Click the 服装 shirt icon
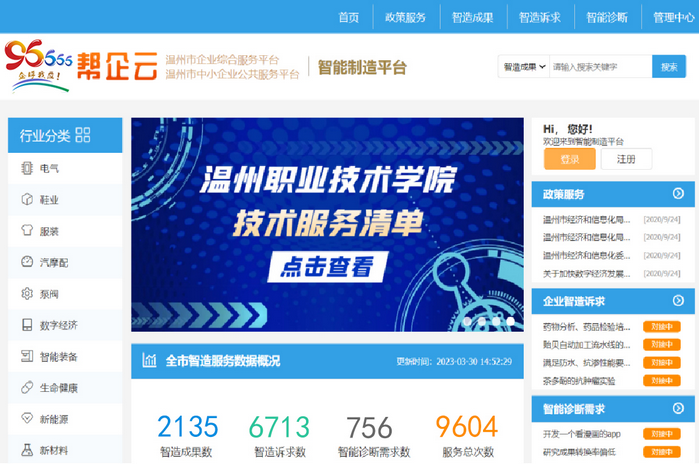699x464 pixels. [x=27, y=230]
